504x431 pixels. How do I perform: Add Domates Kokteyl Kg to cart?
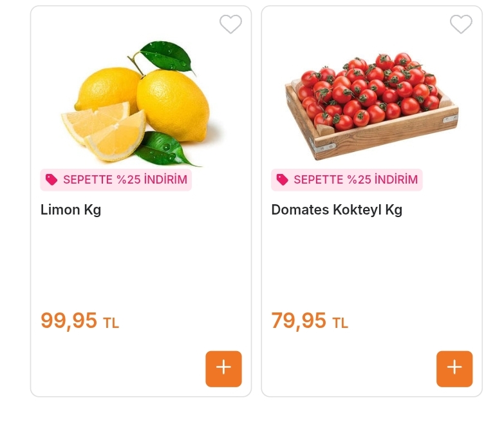click(454, 369)
